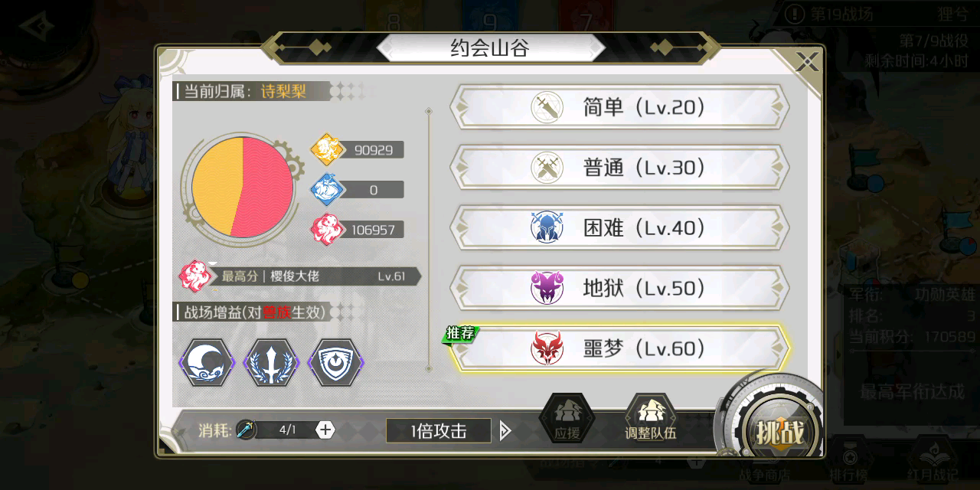The width and height of the screenshot is (980, 490).
Task: Click the crescent moon battlefield buff icon
Action: click(206, 362)
